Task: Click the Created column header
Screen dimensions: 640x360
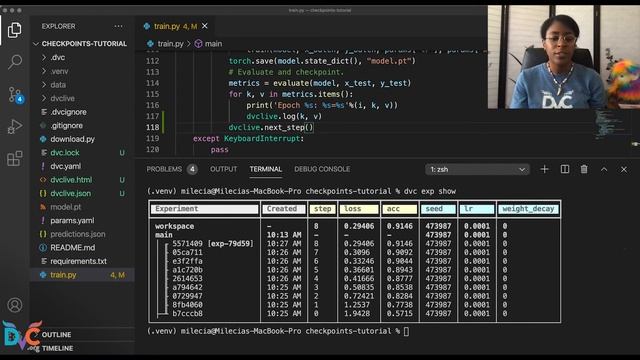Action: click(284, 209)
